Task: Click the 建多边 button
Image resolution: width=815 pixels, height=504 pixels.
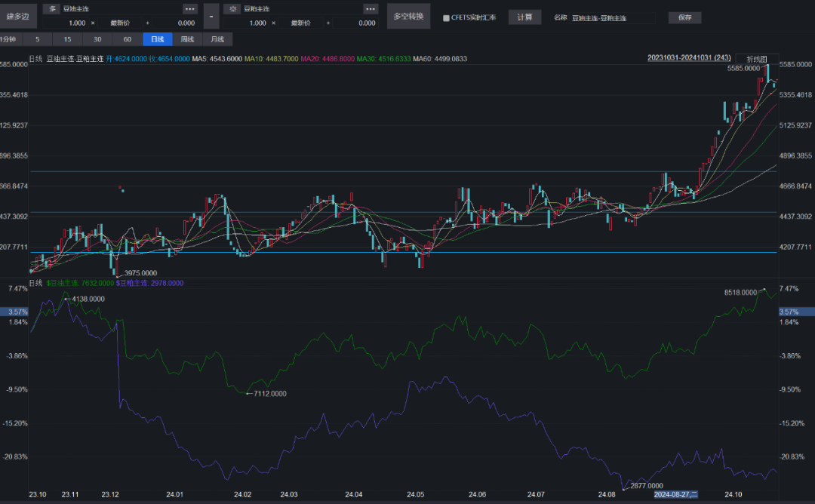Action: click(17, 16)
